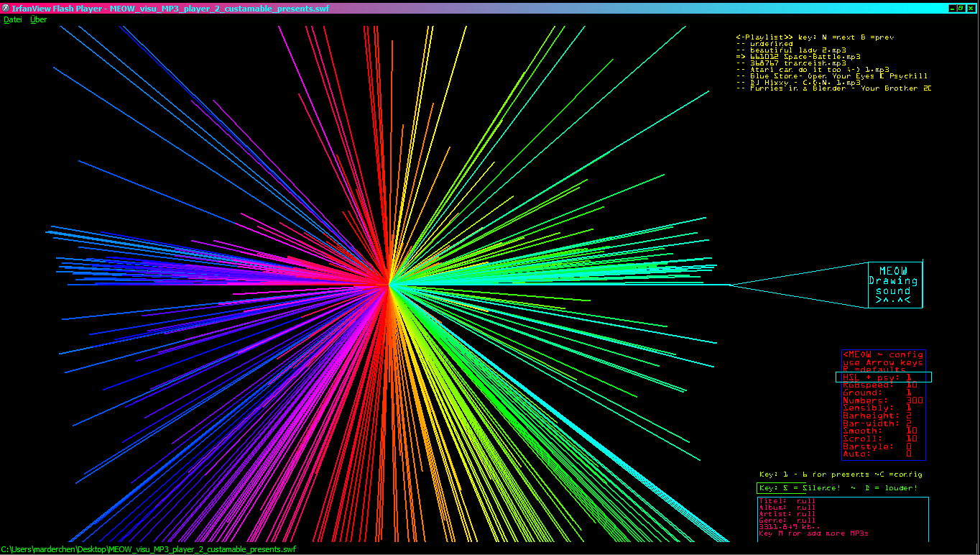Viewport: 980px width, 555px height.
Task: Select the 'Numbers: 300' config row
Action: click(x=883, y=400)
